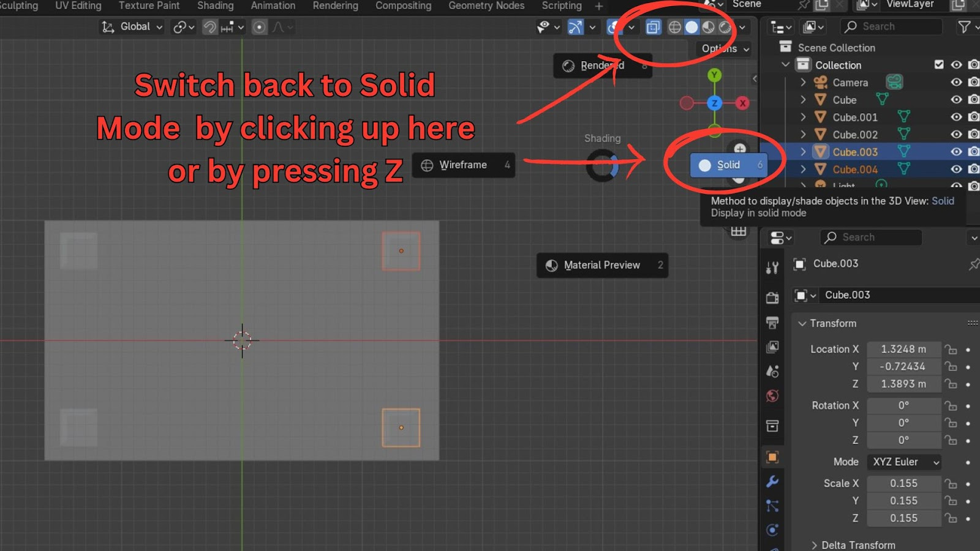Lock Scale X with padlock toggle
The width and height of the screenshot is (980, 551).
click(x=951, y=483)
